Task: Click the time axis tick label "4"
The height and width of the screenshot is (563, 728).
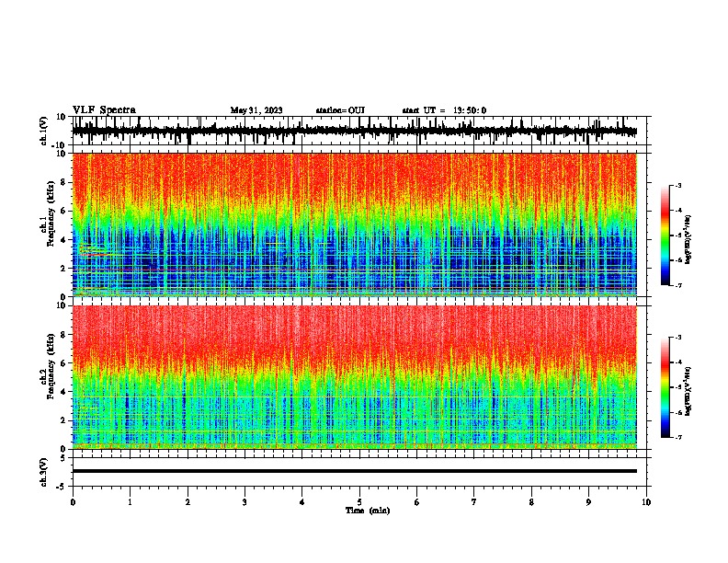Action: (x=302, y=502)
